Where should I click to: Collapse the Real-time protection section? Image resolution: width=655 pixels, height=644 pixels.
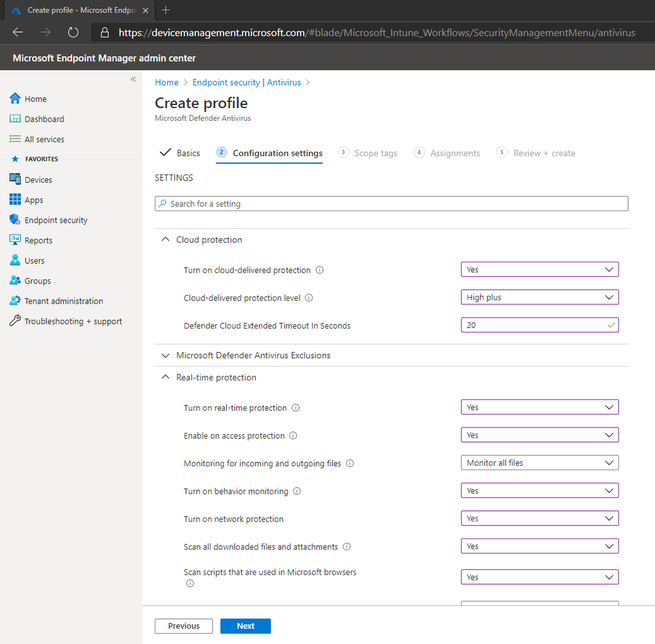pyautogui.click(x=165, y=377)
